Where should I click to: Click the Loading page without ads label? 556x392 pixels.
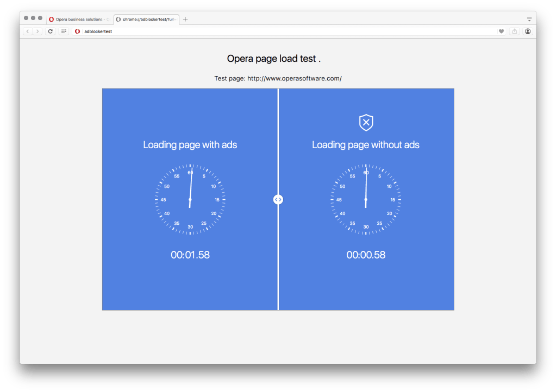click(x=366, y=145)
